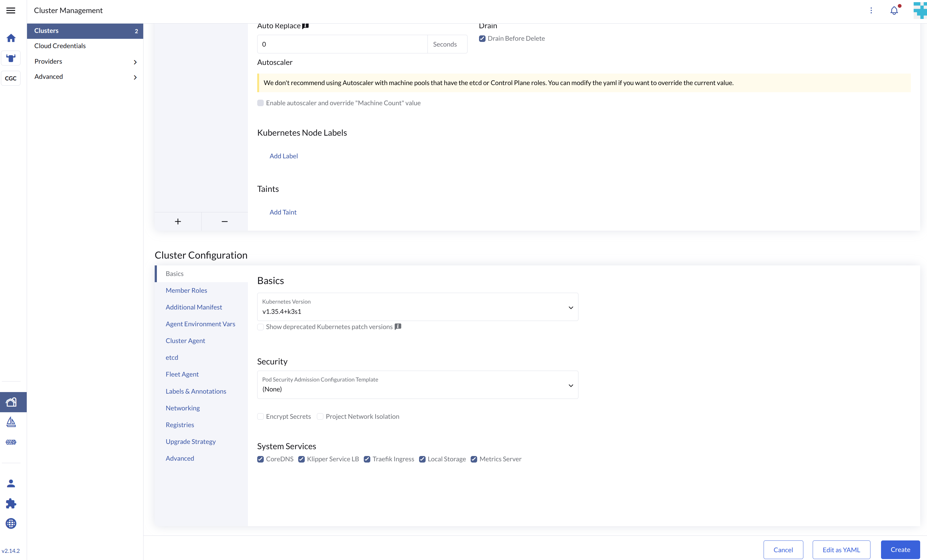The height and width of the screenshot is (560, 927).
Task: Enable Project Network Isolation checkbox
Action: (320, 416)
